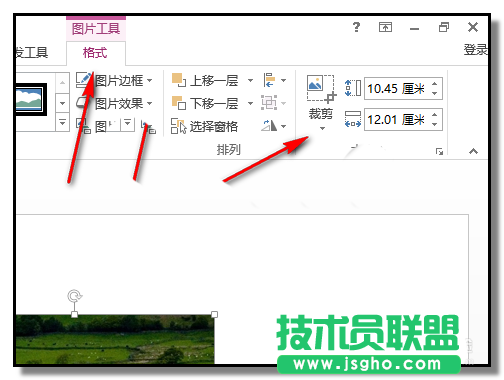The height and width of the screenshot is (380, 504).
Task: Open the 下移一层 dropdown arrow
Action: click(250, 103)
